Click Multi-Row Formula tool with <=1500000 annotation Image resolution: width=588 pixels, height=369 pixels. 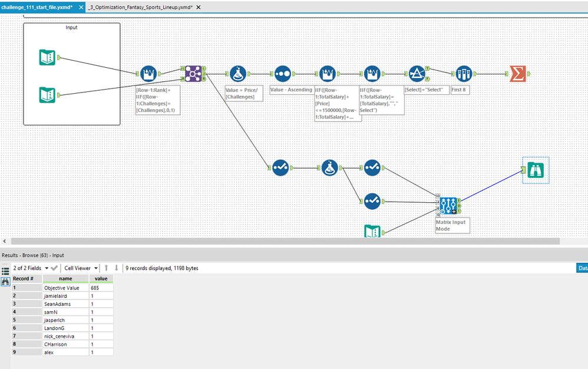328,74
